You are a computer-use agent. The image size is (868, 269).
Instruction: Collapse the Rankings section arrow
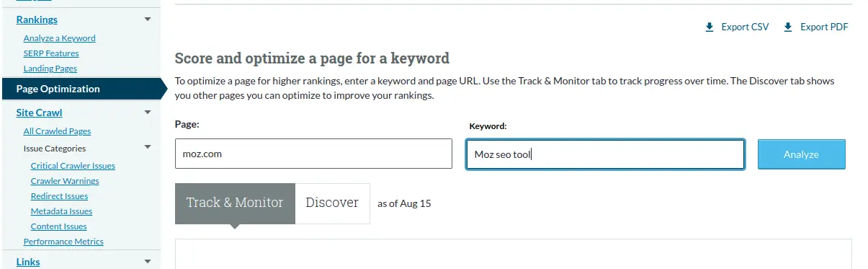click(x=148, y=19)
